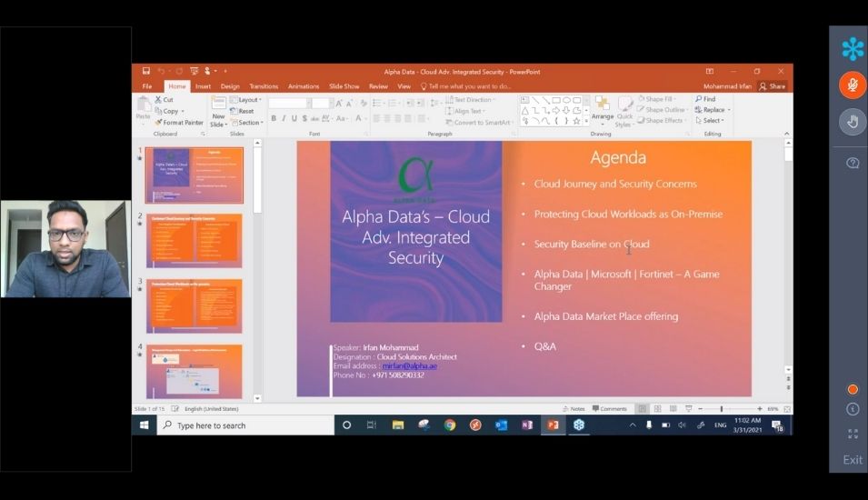Select the text box shape in the gallery
868x500 pixels.
(x=524, y=100)
